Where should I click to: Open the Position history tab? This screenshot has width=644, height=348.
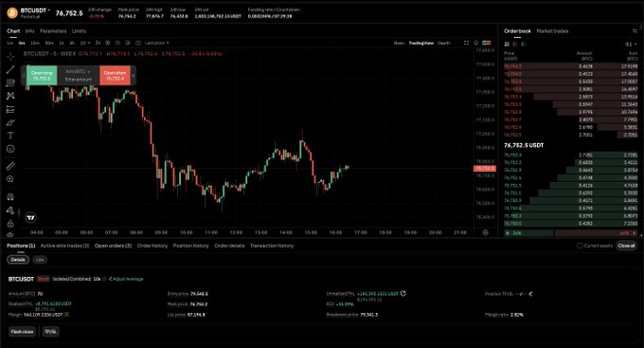click(x=191, y=246)
